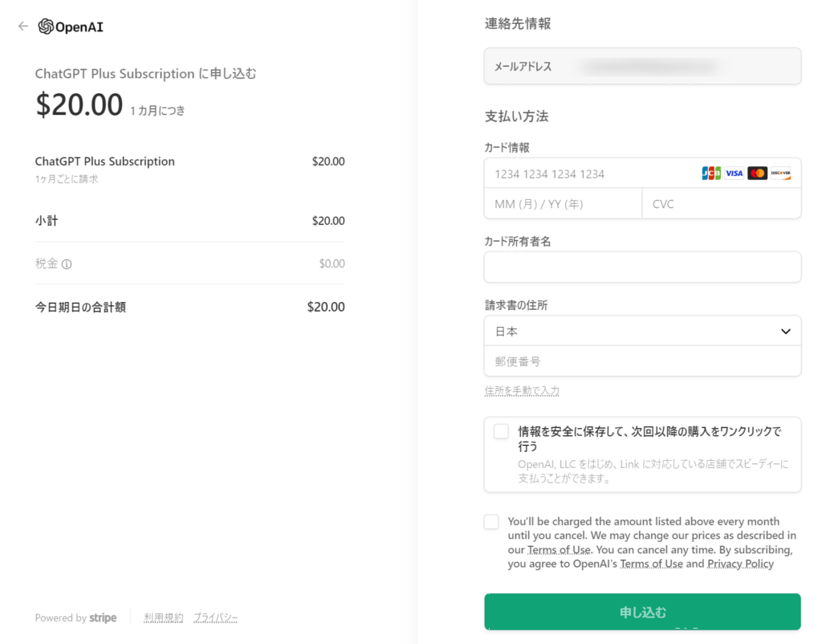Click the OpenAI logo
This screenshot has width=822, height=644.
(71, 26)
